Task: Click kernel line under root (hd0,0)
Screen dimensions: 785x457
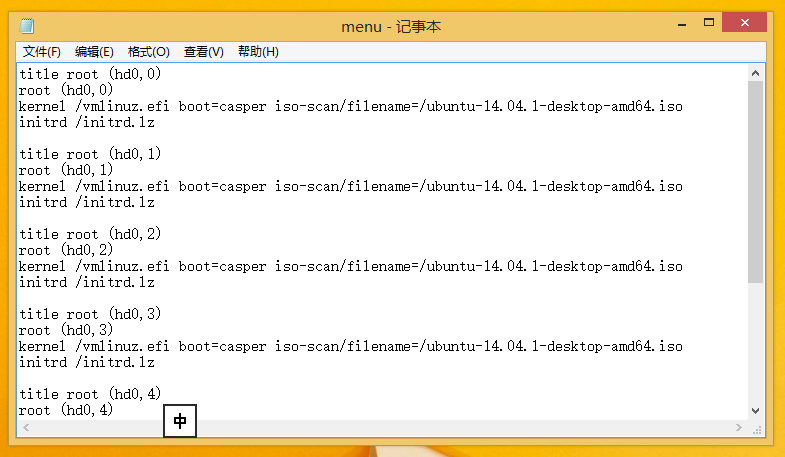Action: point(350,106)
